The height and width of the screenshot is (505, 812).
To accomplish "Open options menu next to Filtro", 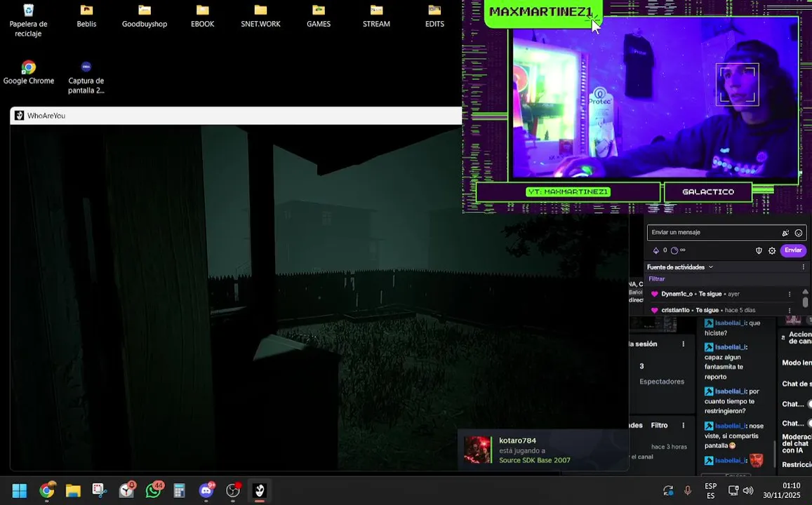I will (x=683, y=425).
